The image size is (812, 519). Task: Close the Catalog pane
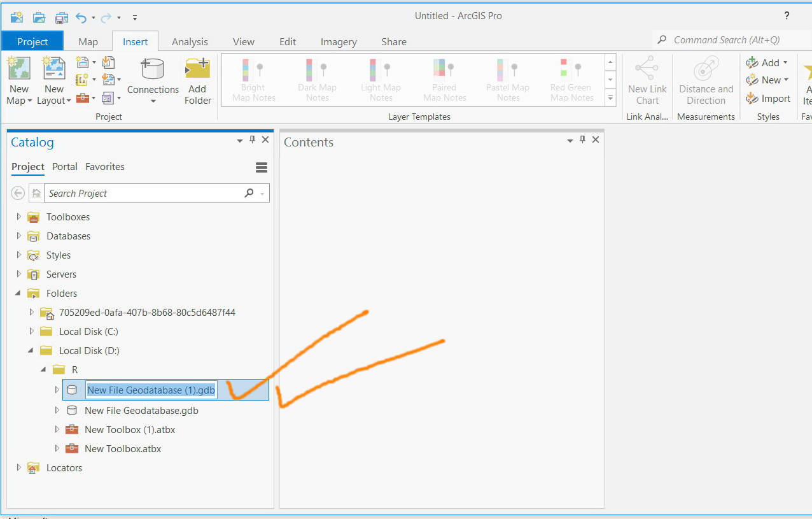coord(265,139)
